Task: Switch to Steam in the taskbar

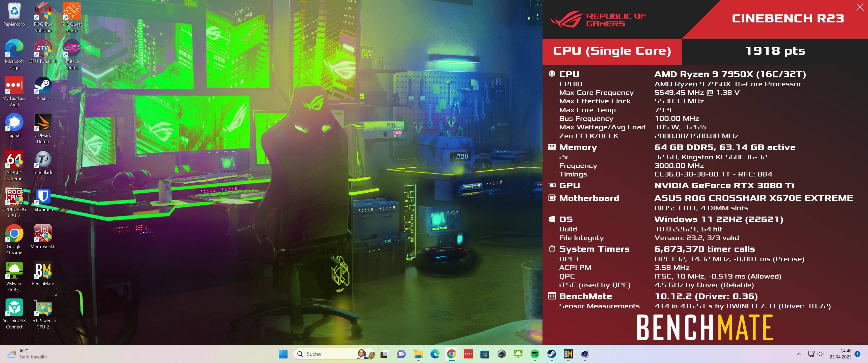Action: [x=551, y=354]
